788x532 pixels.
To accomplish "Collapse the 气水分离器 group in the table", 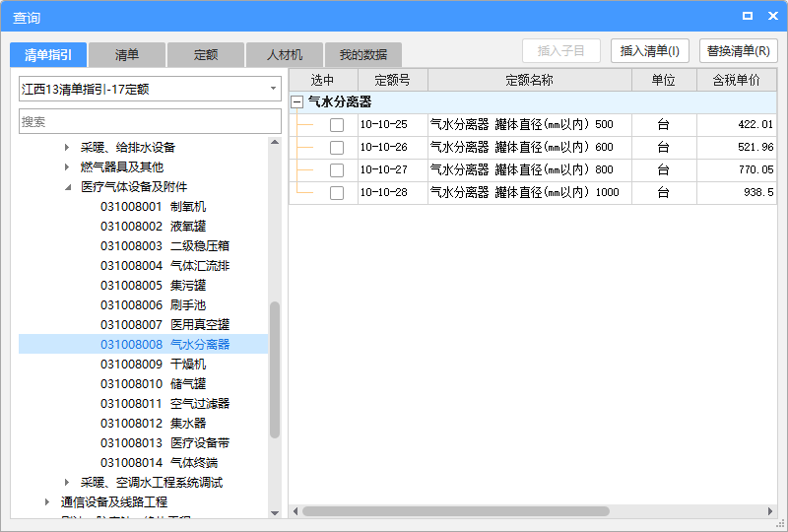I will click(x=297, y=102).
